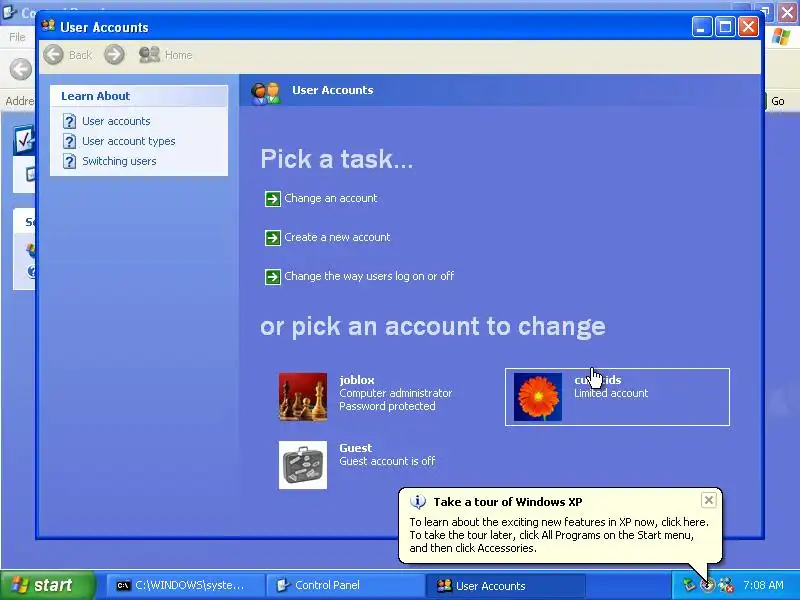Click the Forward arrow in User Accounts toolbar
800x600 pixels.
114,55
